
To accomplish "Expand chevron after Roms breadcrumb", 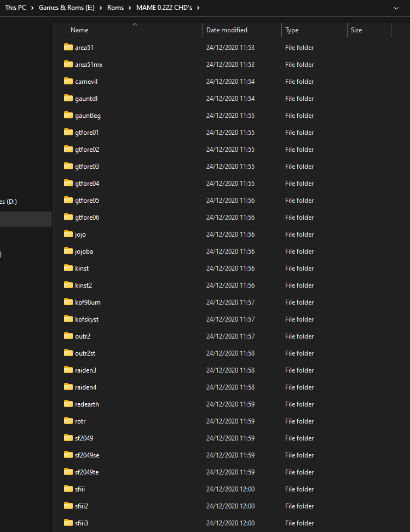I will (130, 8).
